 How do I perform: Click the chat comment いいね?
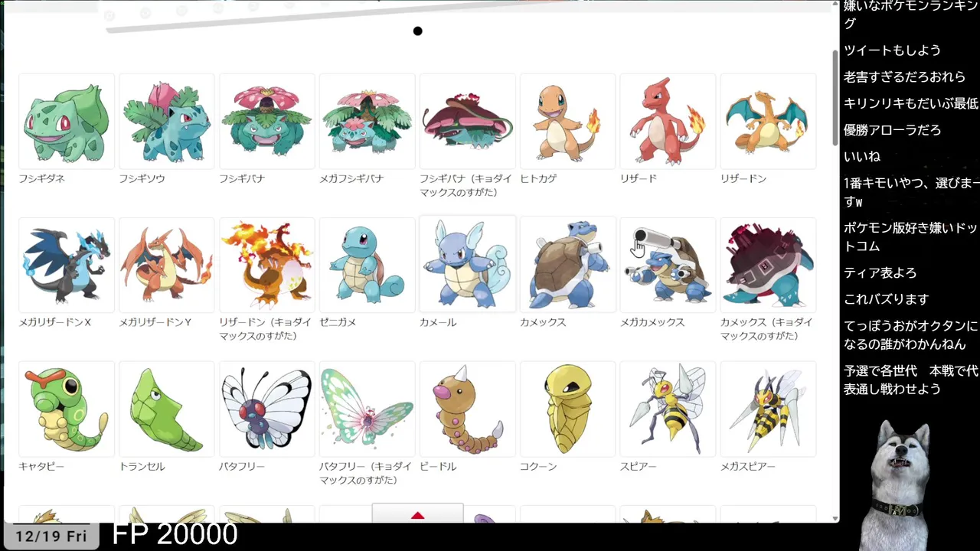coord(862,156)
